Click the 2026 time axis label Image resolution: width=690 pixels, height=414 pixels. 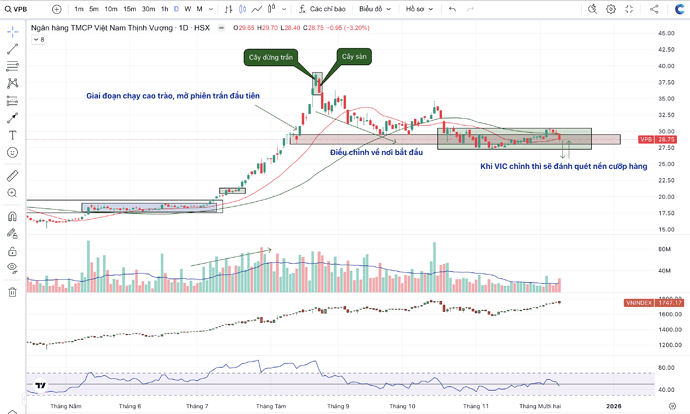click(613, 406)
